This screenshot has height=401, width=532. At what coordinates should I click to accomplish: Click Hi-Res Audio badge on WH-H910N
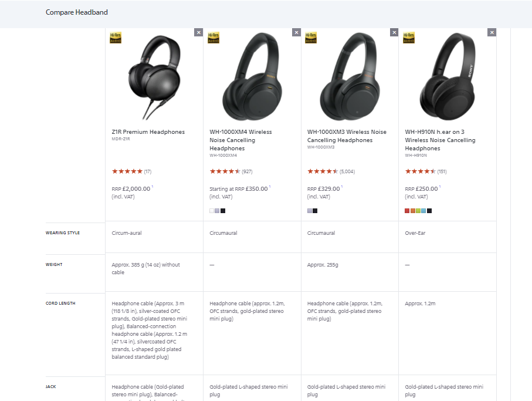click(x=409, y=38)
